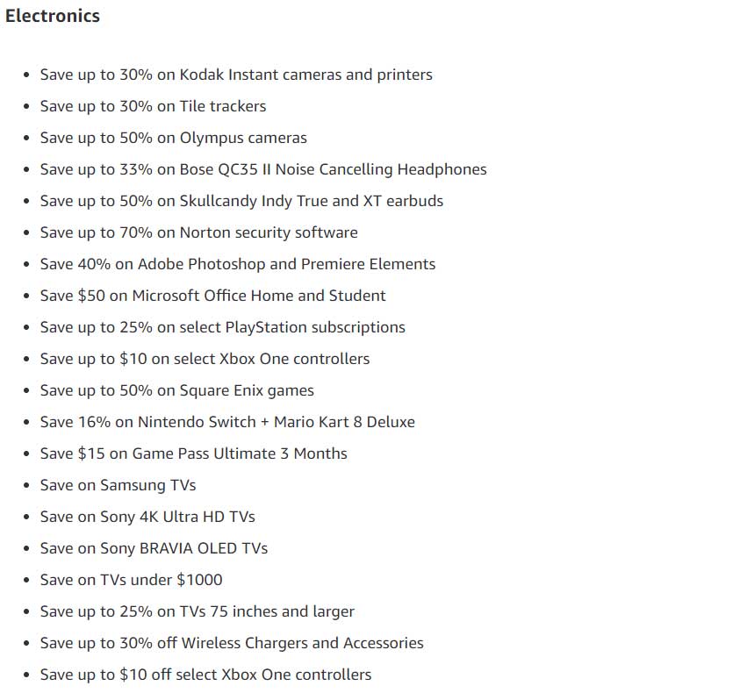Image resolution: width=747 pixels, height=700 pixels.
Task: Open Sony 4K Ultra HD TVs deal
Action: (147, 518)
